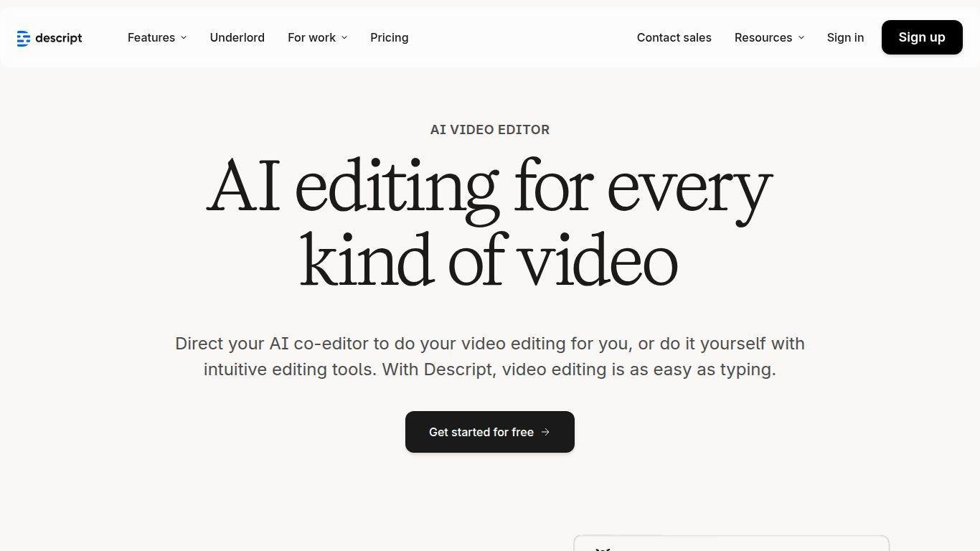Image resolution: width=980 pixels, height=551 pixels.
Task: Click the AI VIDEO EDITOR label
Action: pos(489,130)
